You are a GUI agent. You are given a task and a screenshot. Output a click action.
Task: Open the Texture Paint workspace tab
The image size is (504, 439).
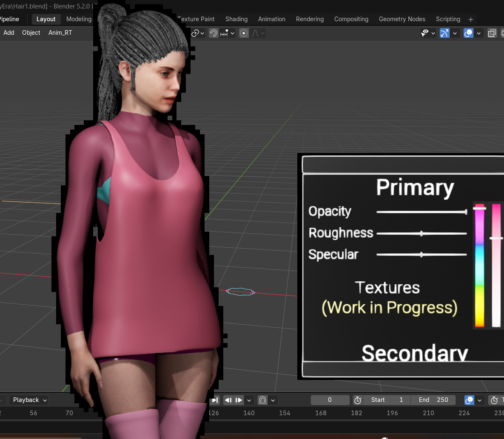click(x=196, y=19)
